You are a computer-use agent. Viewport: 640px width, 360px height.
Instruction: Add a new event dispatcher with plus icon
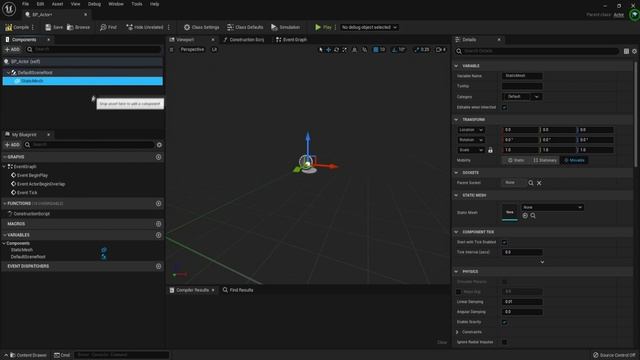[x=158, y=267]
